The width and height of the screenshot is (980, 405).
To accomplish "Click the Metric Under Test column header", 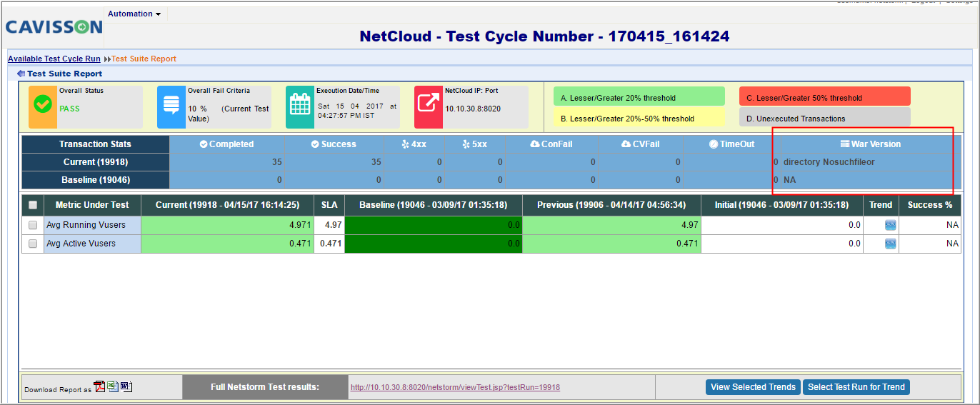I will 92,205.
